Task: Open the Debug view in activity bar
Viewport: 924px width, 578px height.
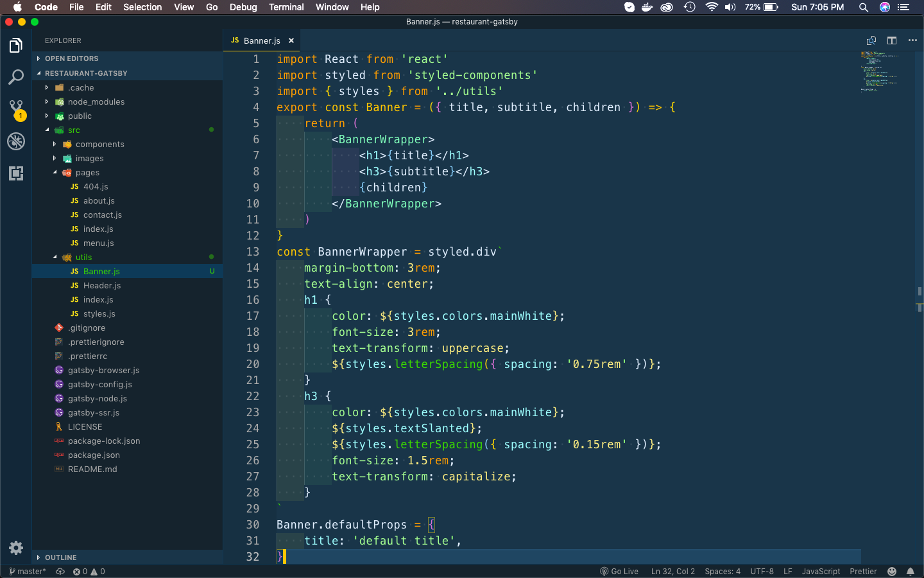Action: pyautogui.click(x=16, y=141)
